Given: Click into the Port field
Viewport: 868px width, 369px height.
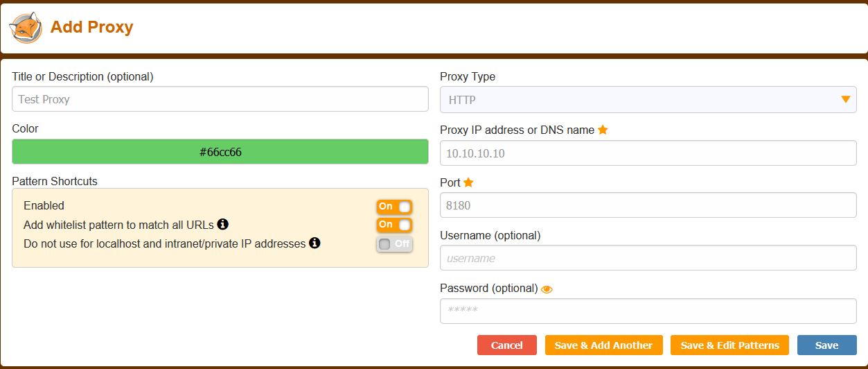Looking at the screenshot, I should pos(648,205).
